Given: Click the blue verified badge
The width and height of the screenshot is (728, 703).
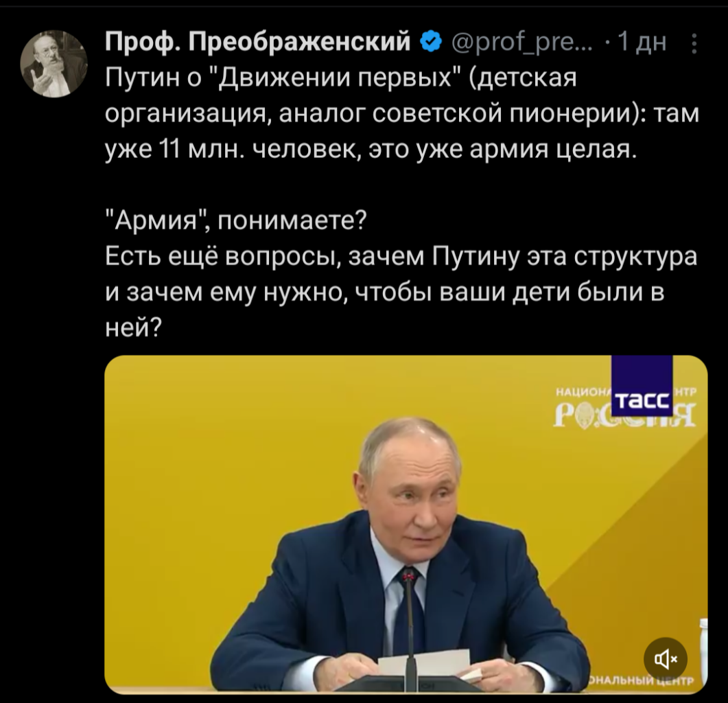Looking at the screenshot, I should pyautogui.click(x=431, y=43).
